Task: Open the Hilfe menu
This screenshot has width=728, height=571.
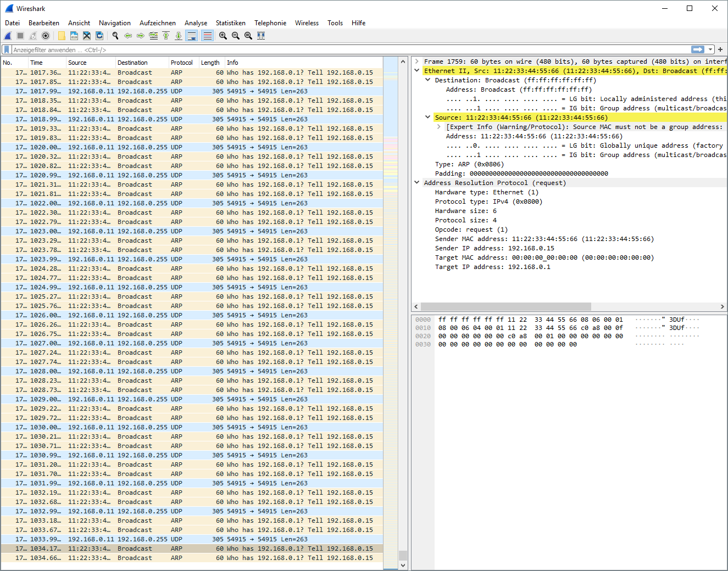Action: (359, 23)
